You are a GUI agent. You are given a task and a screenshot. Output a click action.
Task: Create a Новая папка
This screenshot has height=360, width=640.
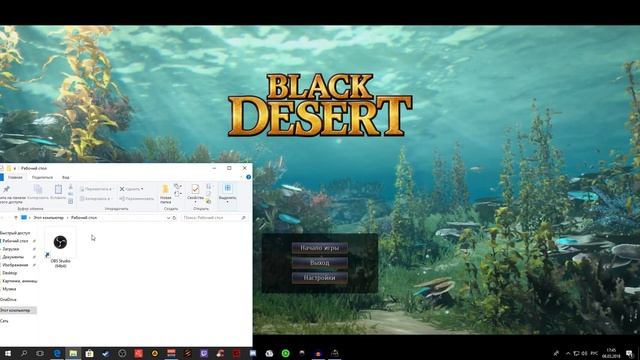165,194
